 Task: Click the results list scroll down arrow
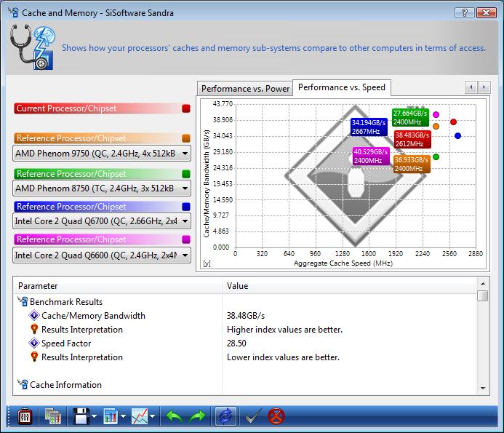coord(483,389)
